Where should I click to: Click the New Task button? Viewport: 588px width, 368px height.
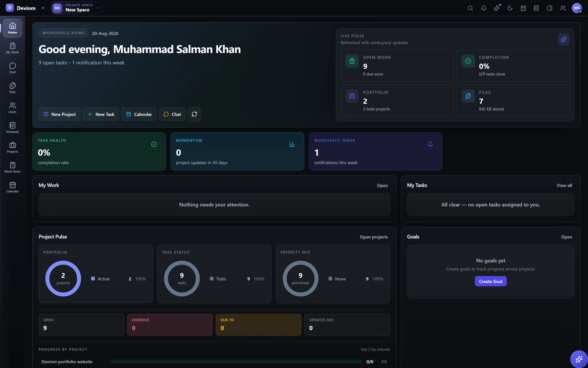[101, 114]
